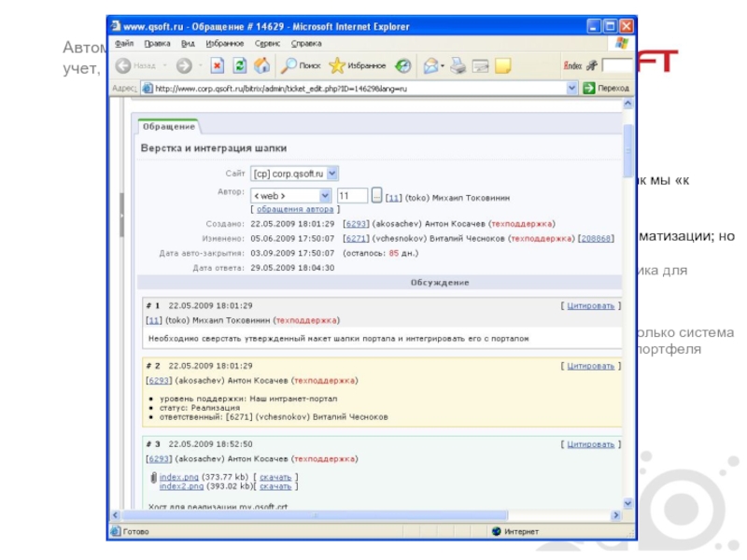Open the Сайт corp.qsoft.ru dropdown
Image resolution: width=747 pixels, height=560 pixels.
pos(332,174)
